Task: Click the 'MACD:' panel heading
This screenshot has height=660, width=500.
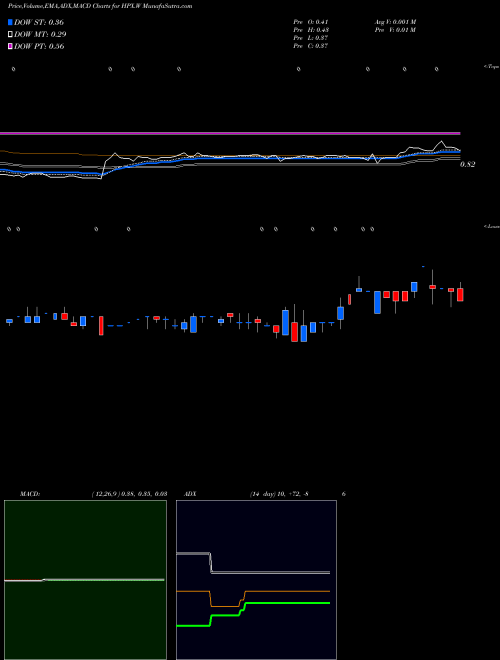Action: (x=29, y=494)
